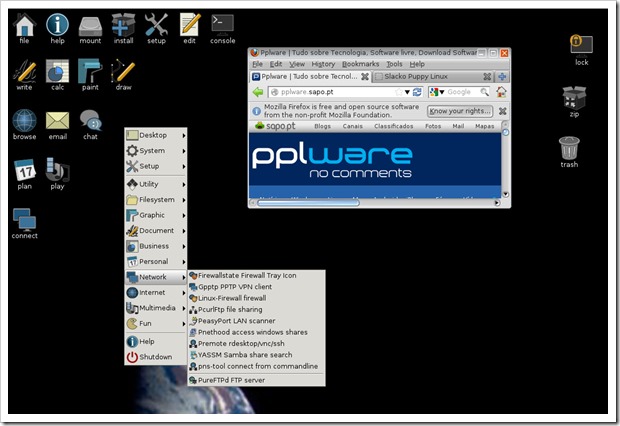Expand the Utility submenu
This screenshot has height=426, width=620.
156,184
